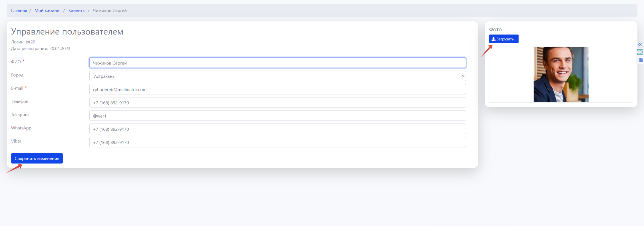This screenshot has width=644, height=226.
Task: Click the Viber field label
Action: point(16,141)
